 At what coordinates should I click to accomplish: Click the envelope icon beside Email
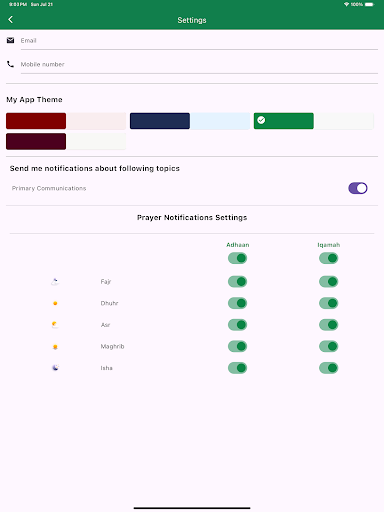(x=10, y=40)
